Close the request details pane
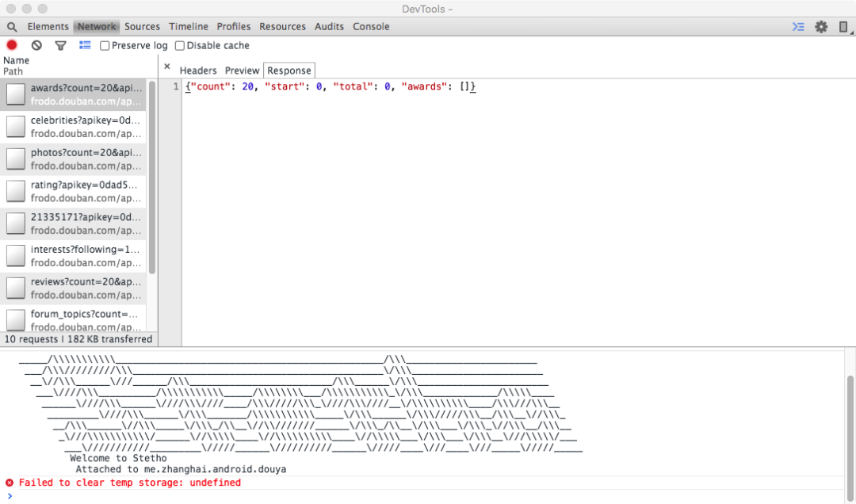 click(167, 66)
